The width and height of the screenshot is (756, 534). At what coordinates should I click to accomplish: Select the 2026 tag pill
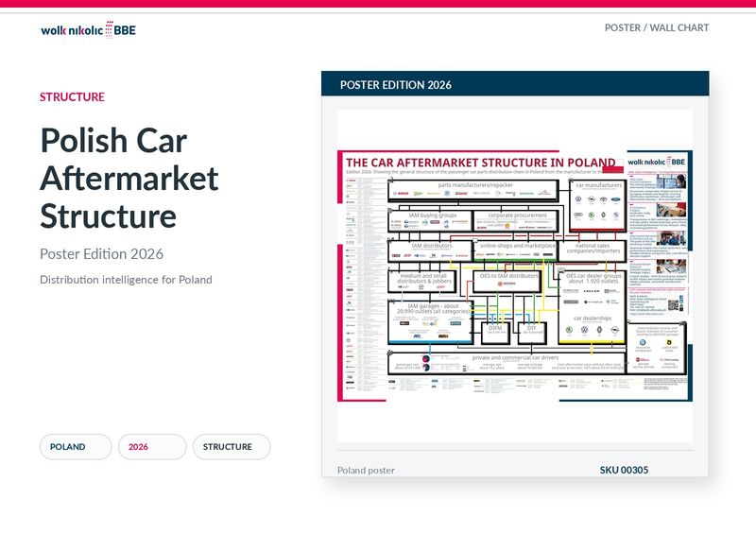(152, 447)
